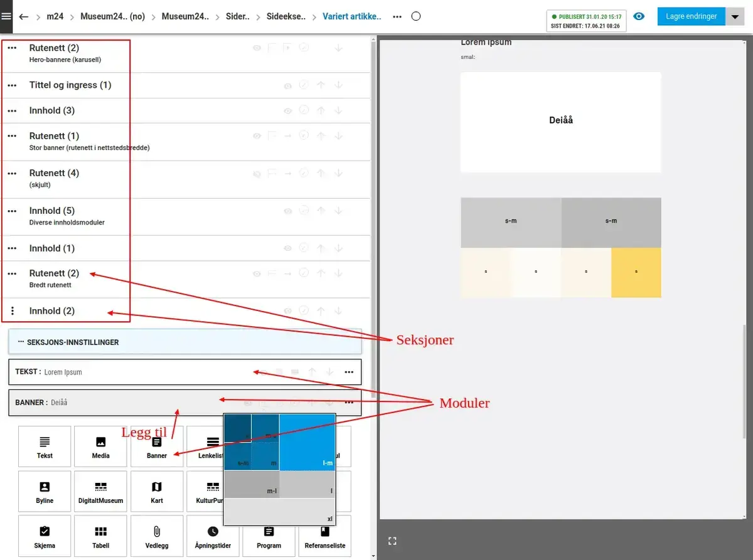Open dropdown arrow beside Lagre endringer

tap(735, 17)
